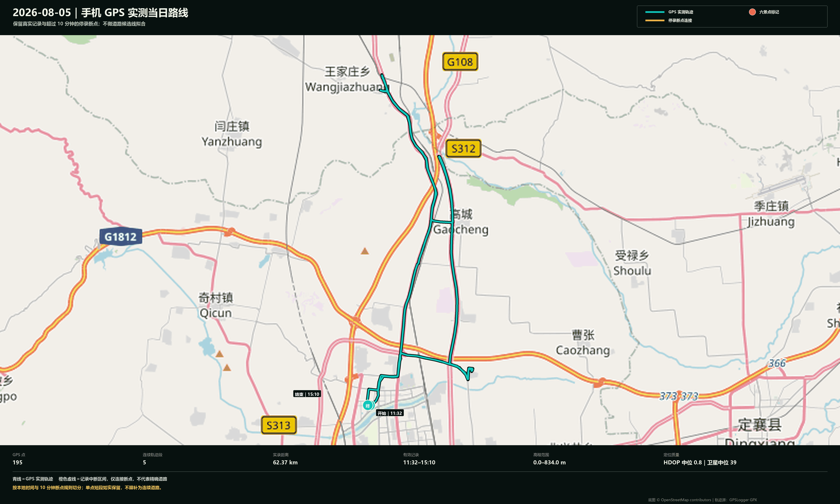The image size is (840, 504).
Task: Click the G1812 blue expressway shield
Action: 121,237
